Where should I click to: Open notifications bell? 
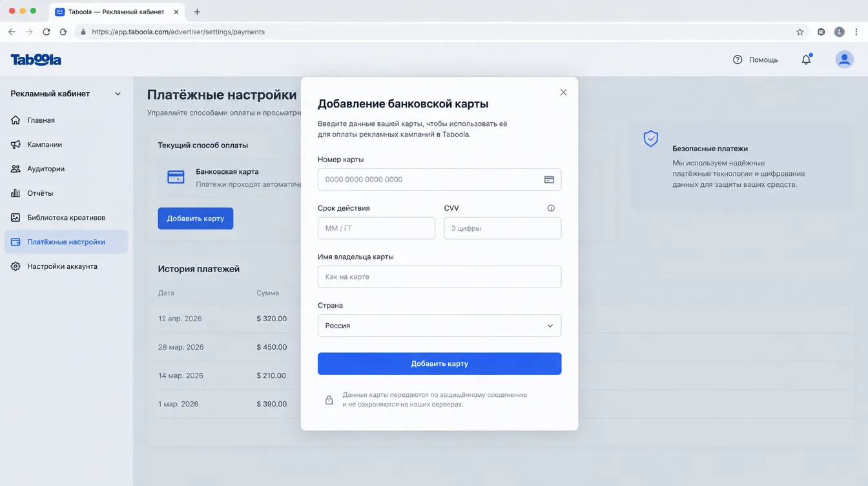[806, 59]
